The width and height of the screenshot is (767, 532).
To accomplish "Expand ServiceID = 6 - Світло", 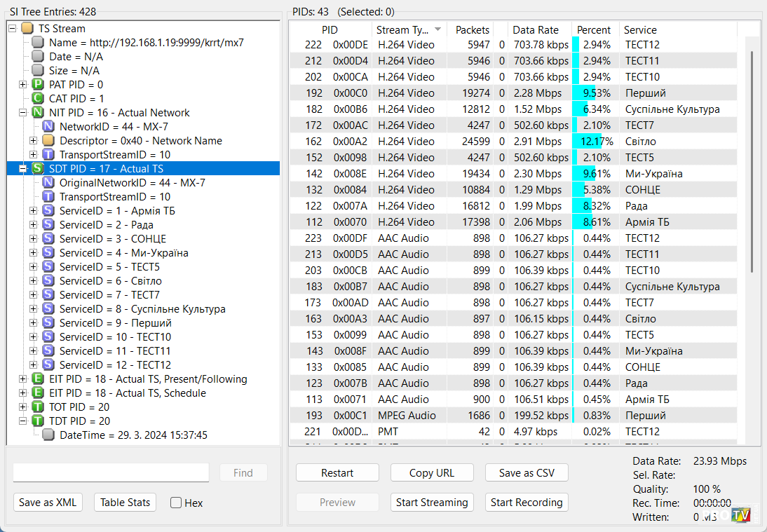I will tap(33, 281).
